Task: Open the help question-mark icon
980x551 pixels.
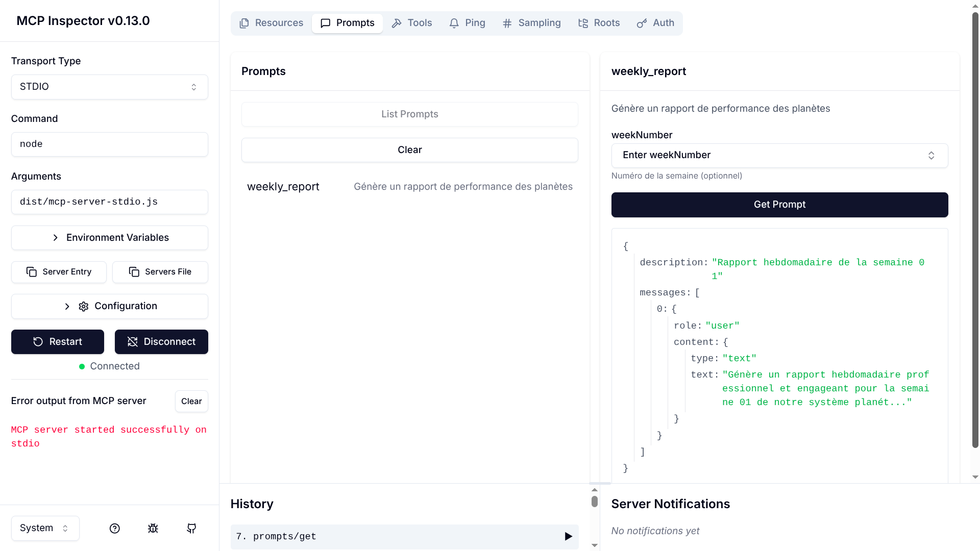Action: click(x=115, y=529)
